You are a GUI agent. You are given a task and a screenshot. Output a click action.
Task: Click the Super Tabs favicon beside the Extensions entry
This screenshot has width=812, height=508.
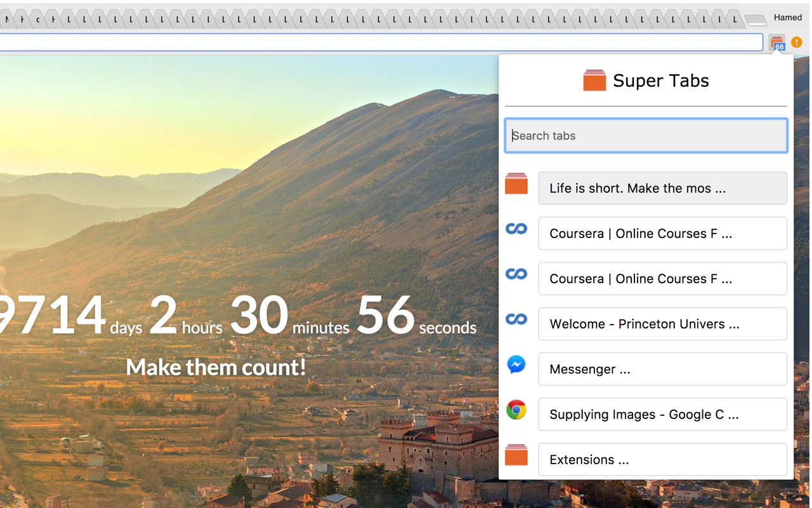516,455
